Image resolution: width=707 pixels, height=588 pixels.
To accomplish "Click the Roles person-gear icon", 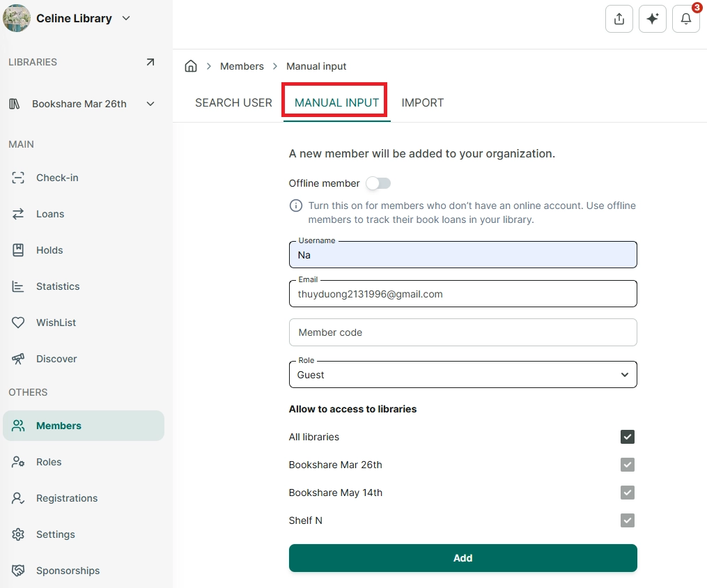I will pos(18,462).
